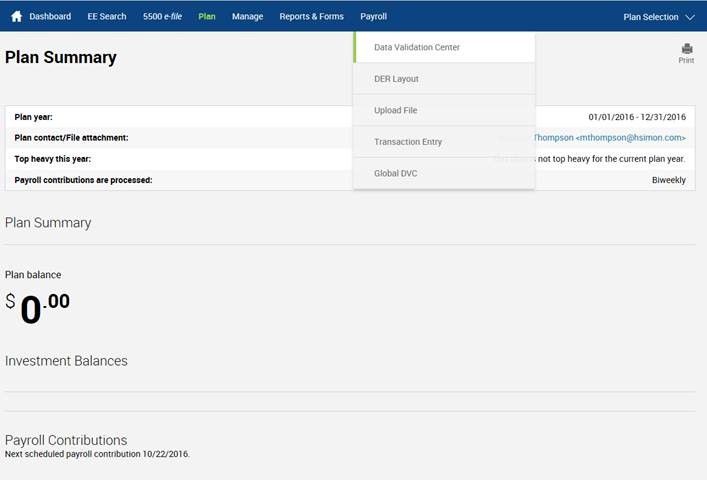The width and height of the screenshot is (707, 480).
Task: Choose Upload File from the dropdown
Action: (x=396, y=110)
